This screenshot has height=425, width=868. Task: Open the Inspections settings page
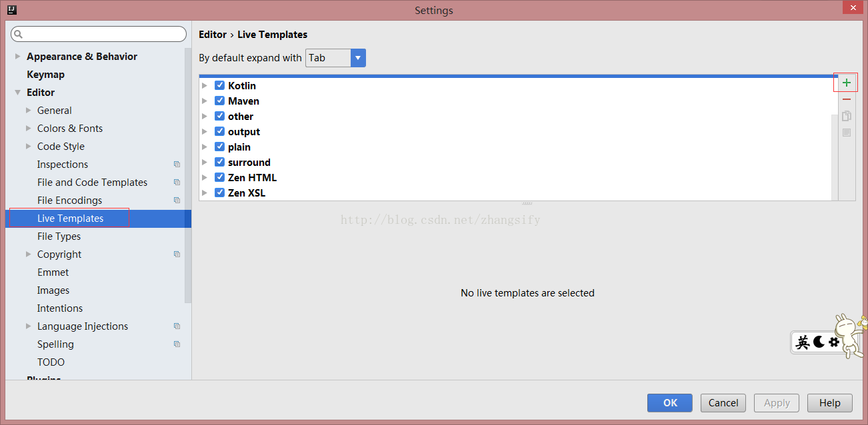pos(63,165)
